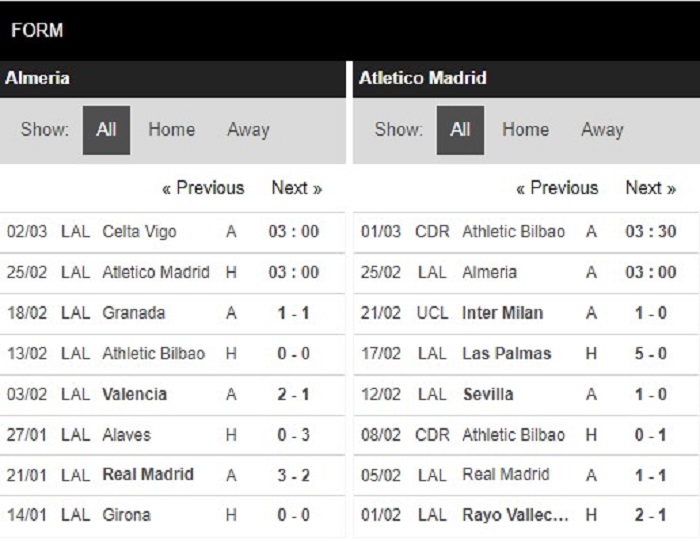This screenshot has height=541, width=700.
Task: Select the Sevilla match on 12/02
Action: (x=526, y=394)
